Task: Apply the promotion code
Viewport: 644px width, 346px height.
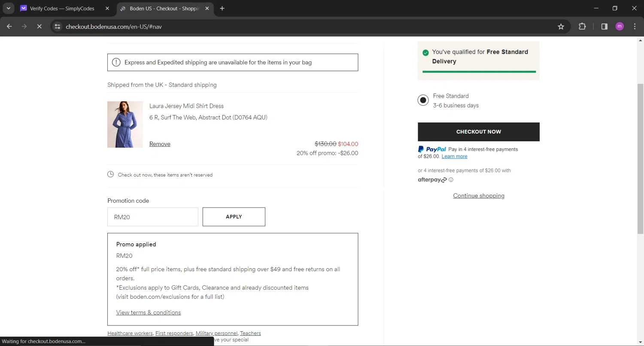Action: [234, 217]
